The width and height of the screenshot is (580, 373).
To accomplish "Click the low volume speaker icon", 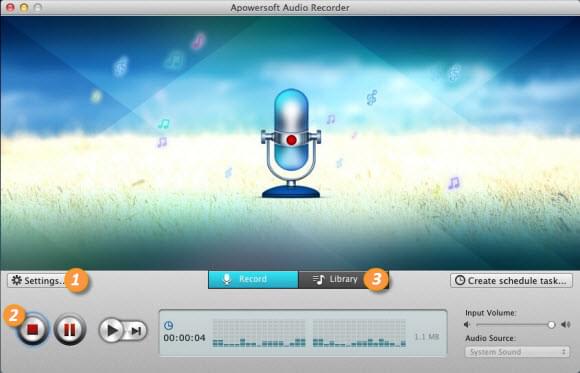I will (467, 325).
